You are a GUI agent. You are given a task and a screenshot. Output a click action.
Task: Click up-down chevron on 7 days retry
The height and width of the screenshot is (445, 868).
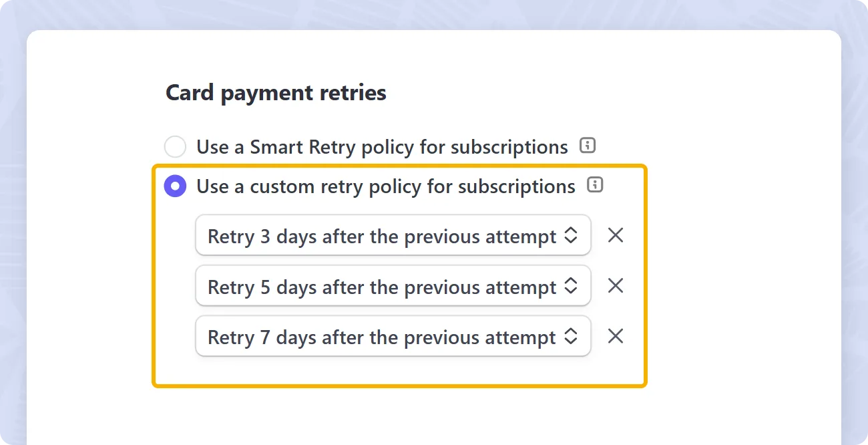point(571,336)
